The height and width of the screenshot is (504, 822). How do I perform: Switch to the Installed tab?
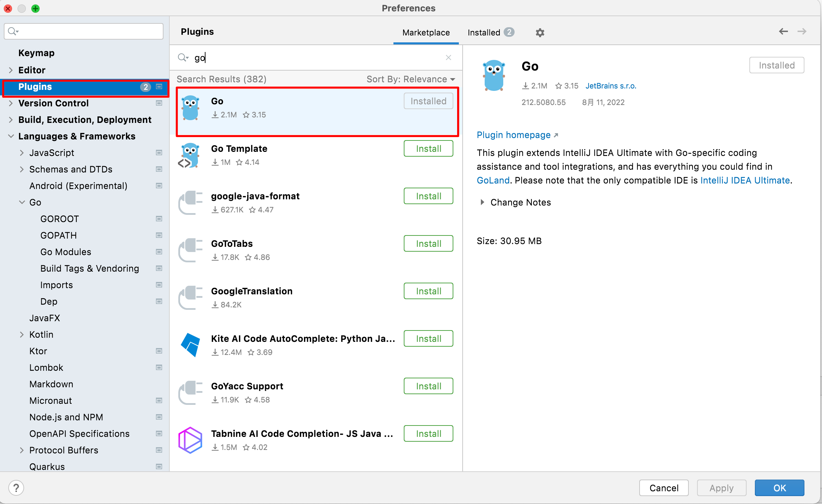491,33
